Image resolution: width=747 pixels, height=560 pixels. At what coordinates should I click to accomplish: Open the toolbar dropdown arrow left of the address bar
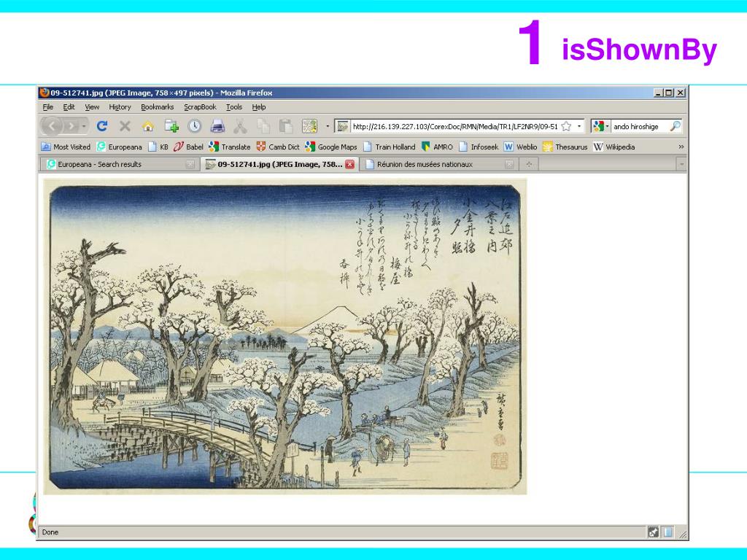coord(328,127)
